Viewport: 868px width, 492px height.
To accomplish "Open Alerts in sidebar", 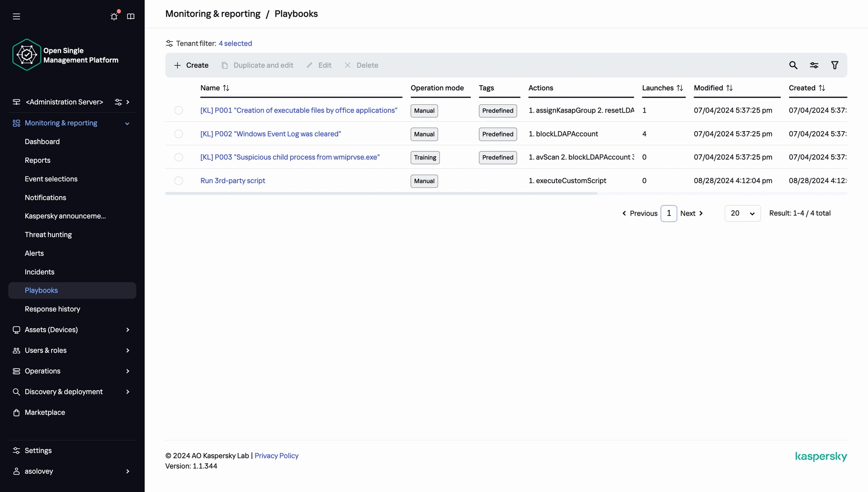I will pos(34,253).
